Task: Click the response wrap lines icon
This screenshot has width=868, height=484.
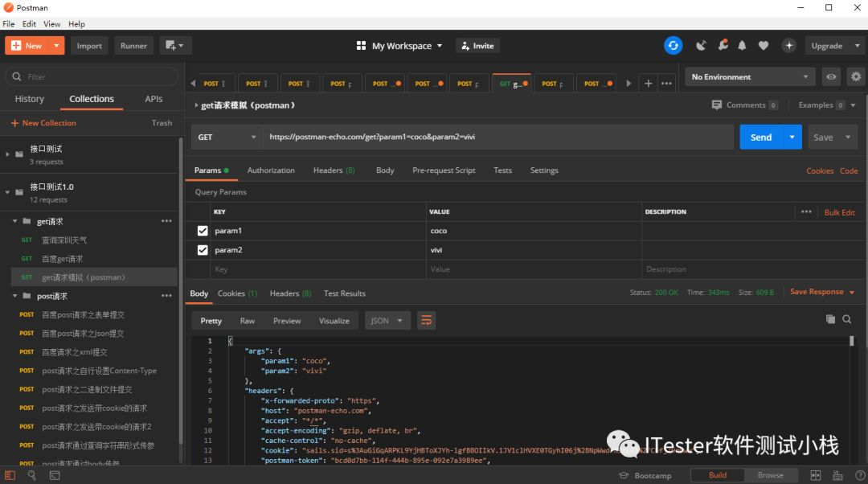Action: 426,321
